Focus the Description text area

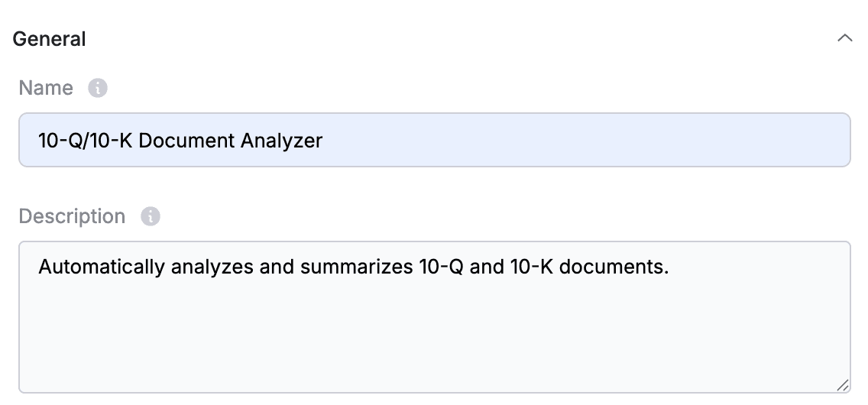tap(435, 317)
